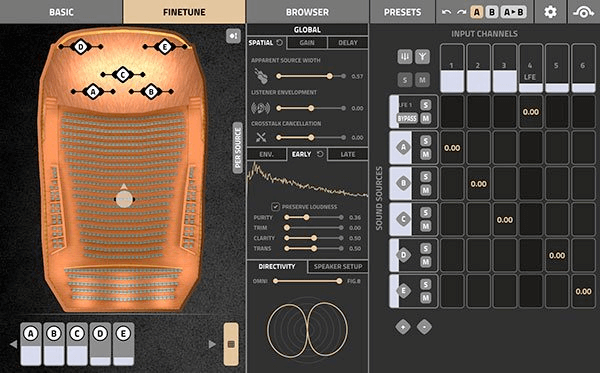The image size is (600, 373).
Task: Adjust the Clarity slider
Action: pyautogui.click(x=313, y=238)
